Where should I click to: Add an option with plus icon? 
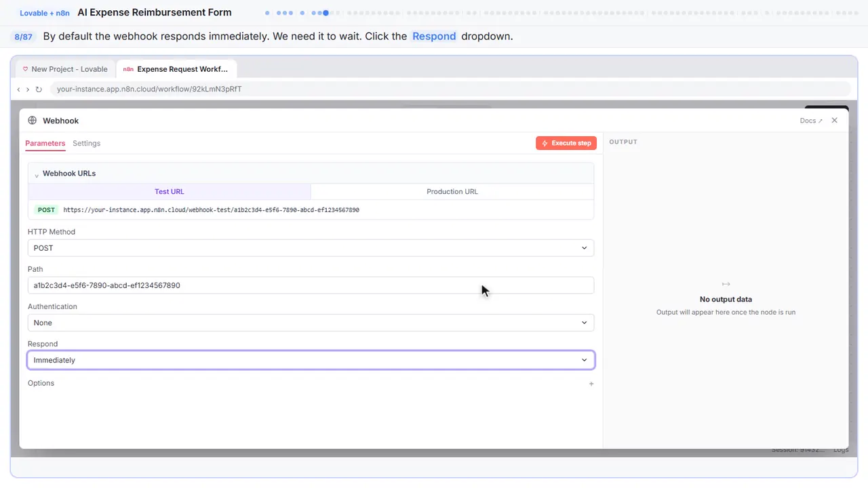click(x=591, y=384)
